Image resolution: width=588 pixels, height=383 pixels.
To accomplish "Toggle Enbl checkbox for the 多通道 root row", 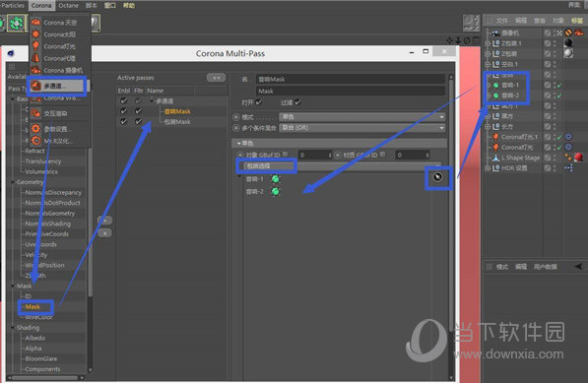I will pos(123,100).
